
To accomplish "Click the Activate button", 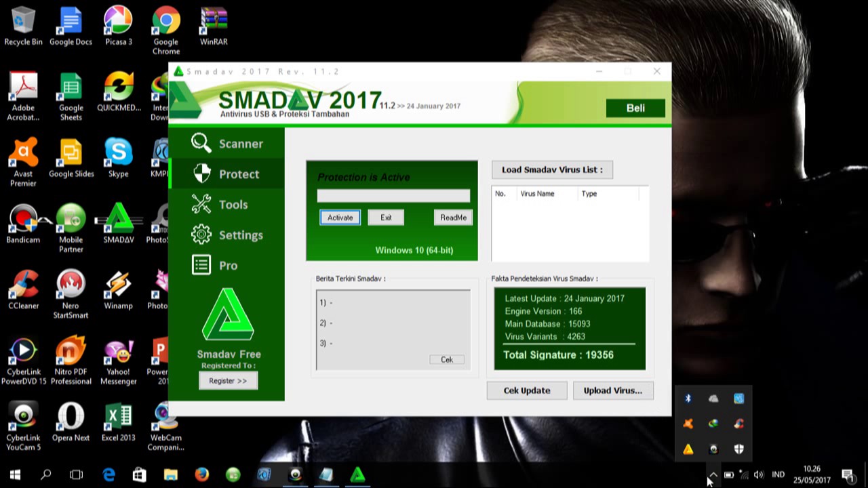I will click(x=340, y=218).
